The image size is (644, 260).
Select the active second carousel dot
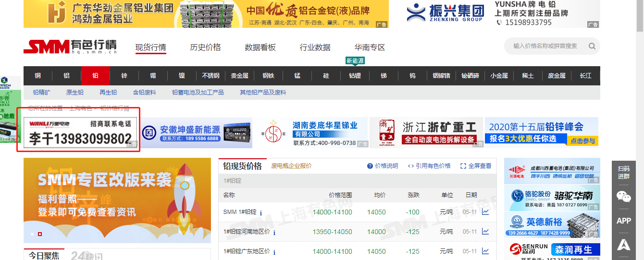tap(40, 234)
